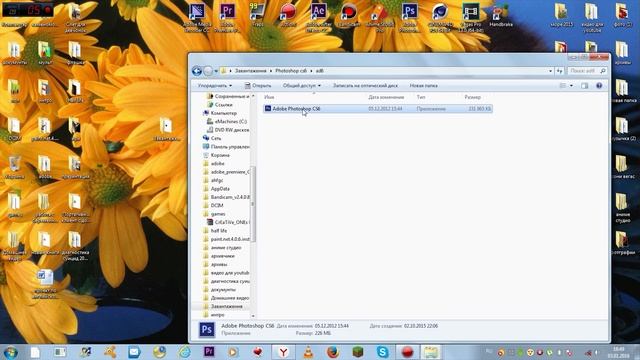This screenshot has height=360, width=640.
Task: Click the Adobe Premiere Pro desktop shortcut
Action: click(227, 17)
